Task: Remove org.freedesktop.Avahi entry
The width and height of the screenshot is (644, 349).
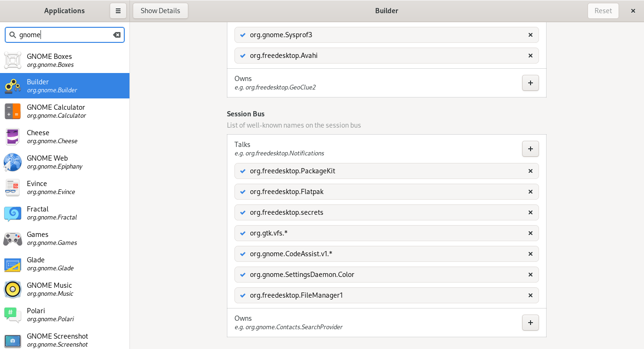Action: tap(531, 56)
